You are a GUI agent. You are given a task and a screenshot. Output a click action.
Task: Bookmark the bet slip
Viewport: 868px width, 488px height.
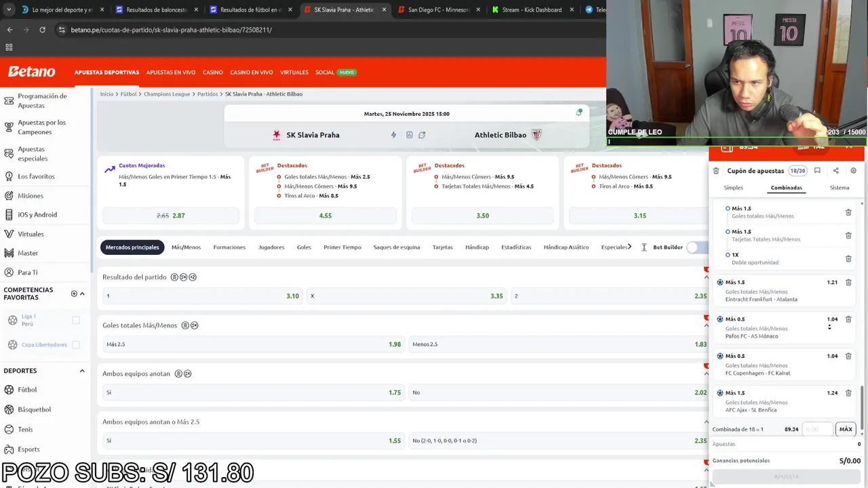(x=817, y=171)
